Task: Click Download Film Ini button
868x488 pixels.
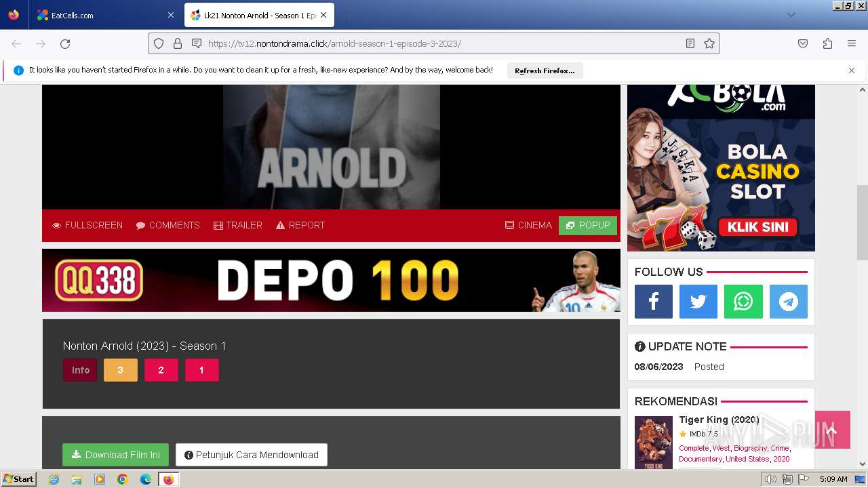Action: 116,455
